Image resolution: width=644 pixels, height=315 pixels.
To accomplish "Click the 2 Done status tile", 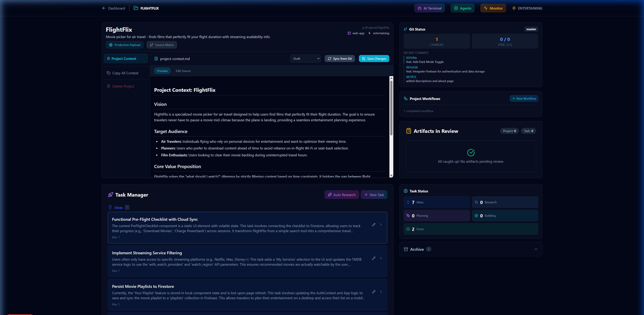I will point(471,229).
